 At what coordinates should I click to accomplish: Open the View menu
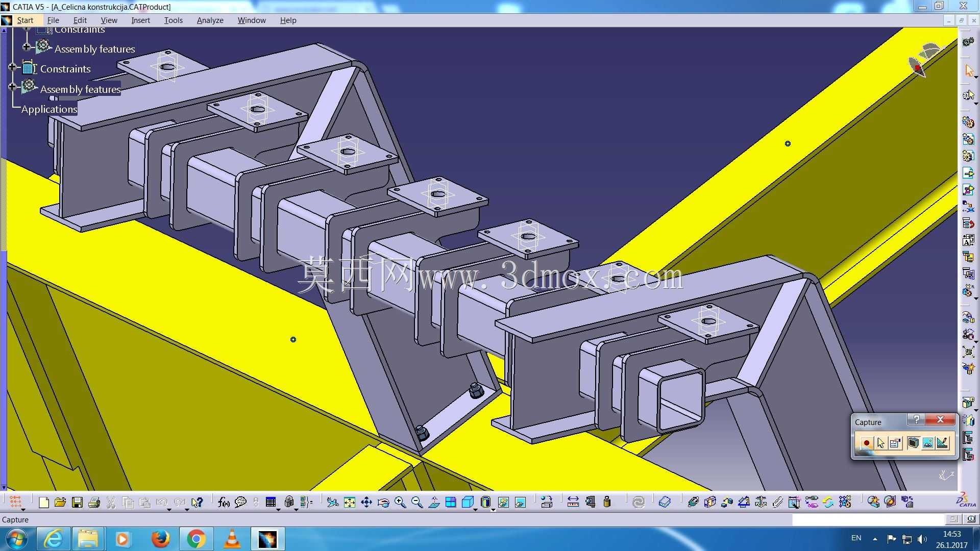tap(109, 20)
